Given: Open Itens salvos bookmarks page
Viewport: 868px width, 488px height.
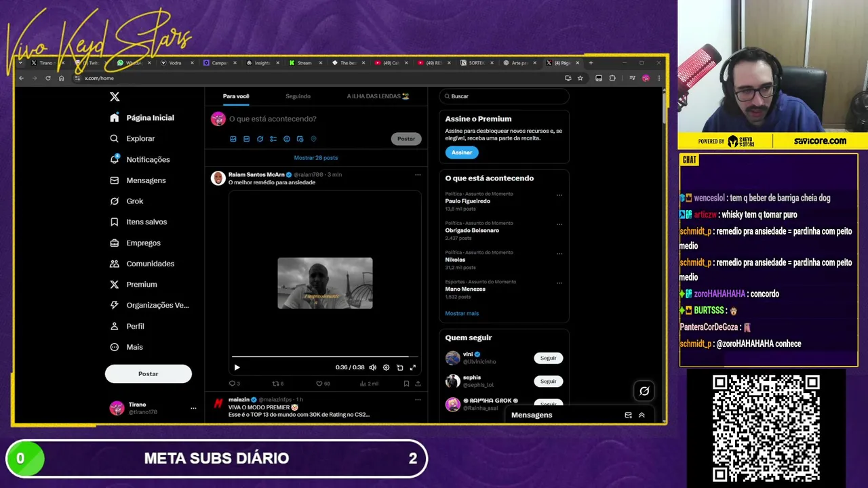Looking at the screenshot, I should 138,222.
